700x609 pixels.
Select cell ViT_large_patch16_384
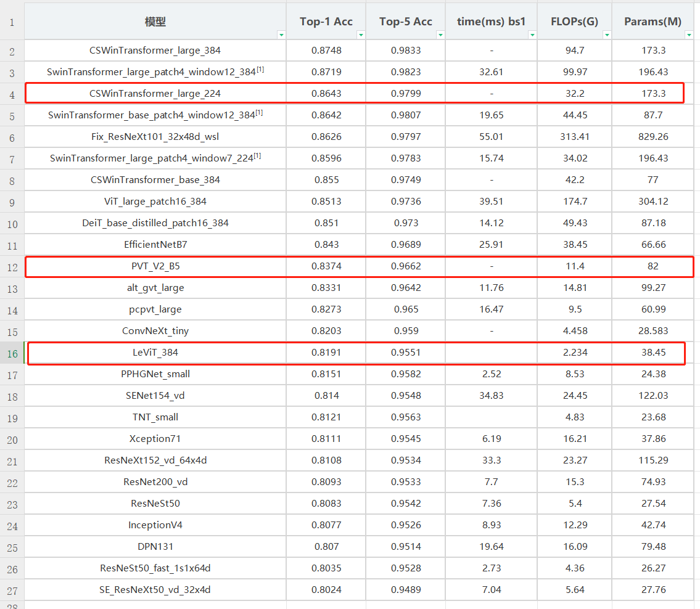click(155, 201)
